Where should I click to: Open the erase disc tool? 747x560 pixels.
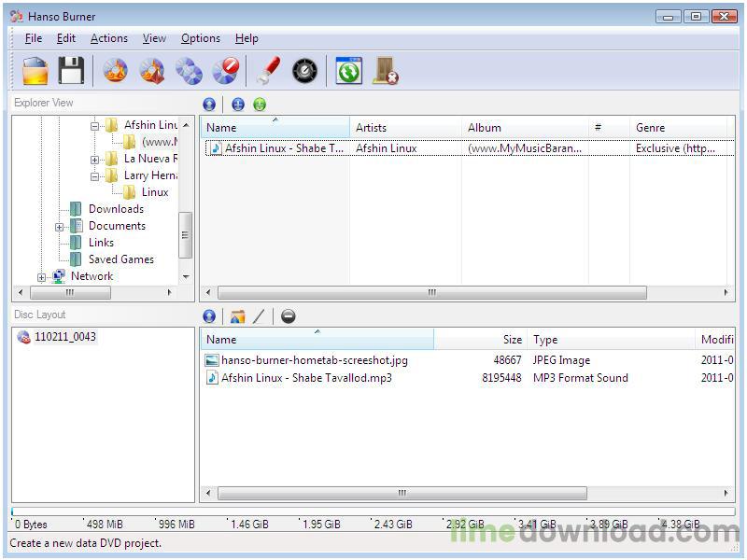tap(225, 70)
